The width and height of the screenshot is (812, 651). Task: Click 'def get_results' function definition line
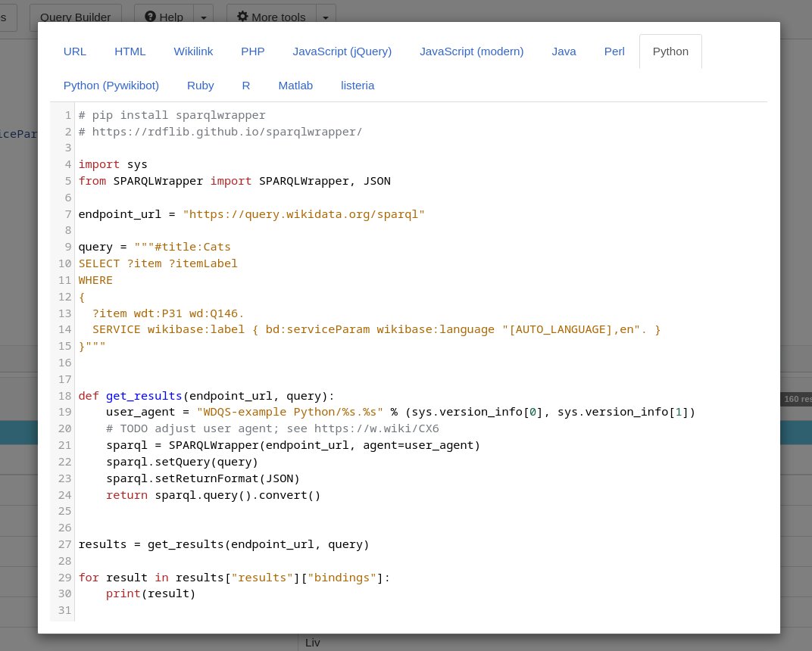pos(207,396)
